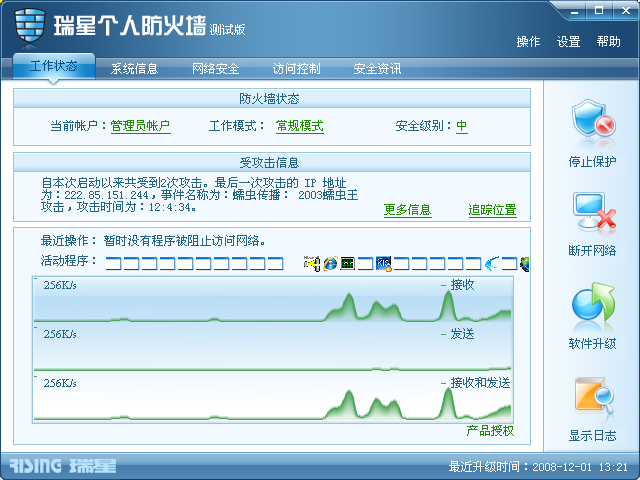Click the RISING 瑞星 logo in status bar
The height and width of the screenshot is (480, 640).
[x=63, y=466]
